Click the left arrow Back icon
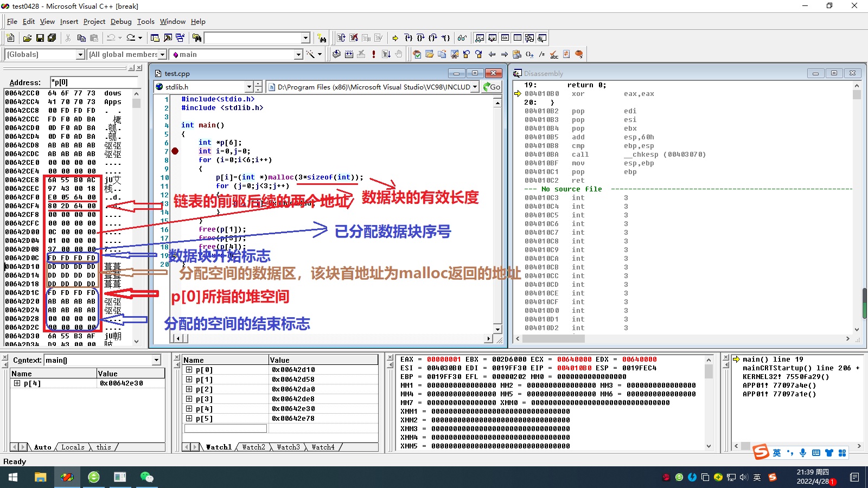 pyautogui.click(x=492, y=54)
